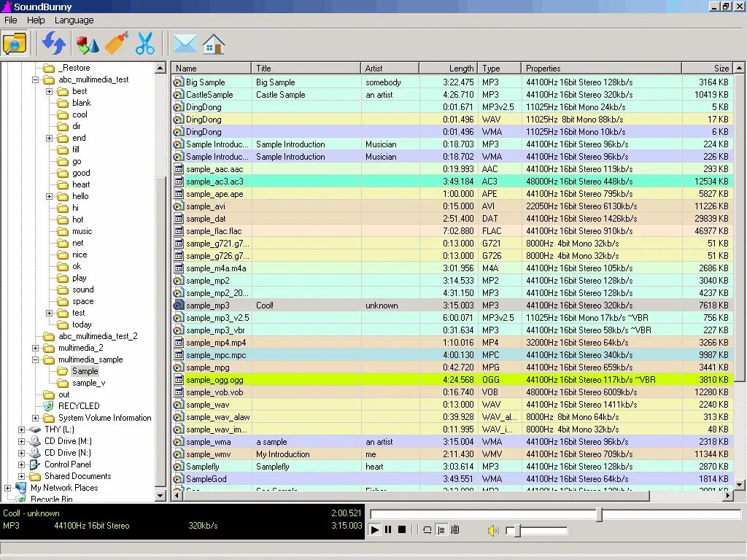Click the sample_mpc.mpc file icon
The height and width of the screenshot is (560, 747).
pyautogui.click(x=178, y=355)
